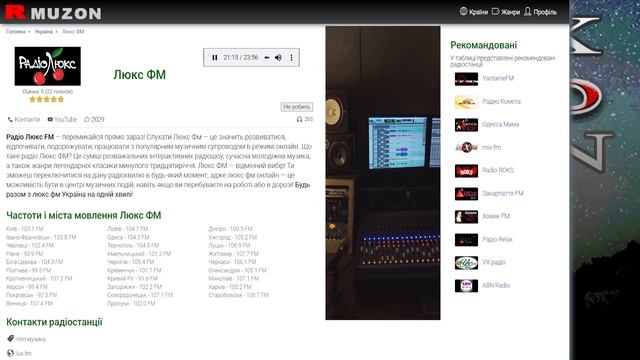Click the tag icon beside Жанри
This screenshot has height=360, width=640.
tap(496, 11)
